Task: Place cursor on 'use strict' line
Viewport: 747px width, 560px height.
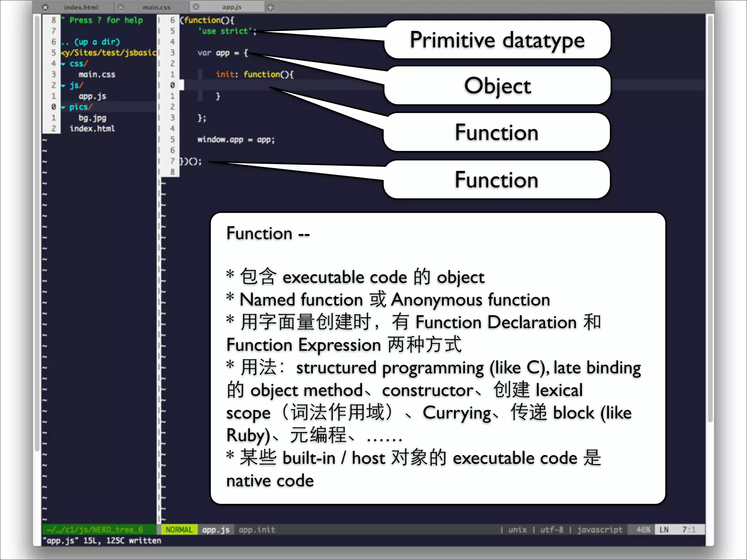Action: coord(227,31)
